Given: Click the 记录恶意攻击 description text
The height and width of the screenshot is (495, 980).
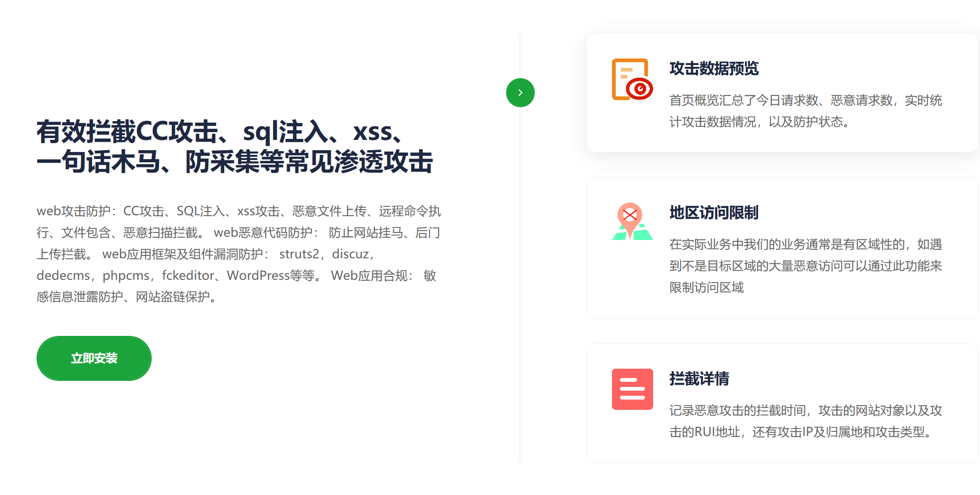Looking at the screenshot, I should [x=806, y=421].
